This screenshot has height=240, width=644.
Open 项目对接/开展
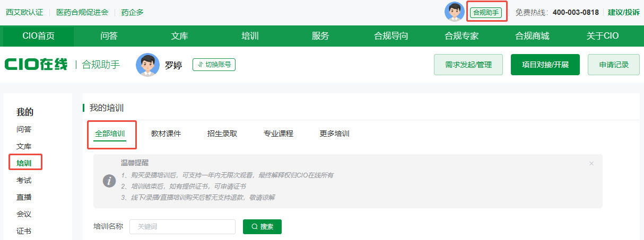tap(545, 65)
